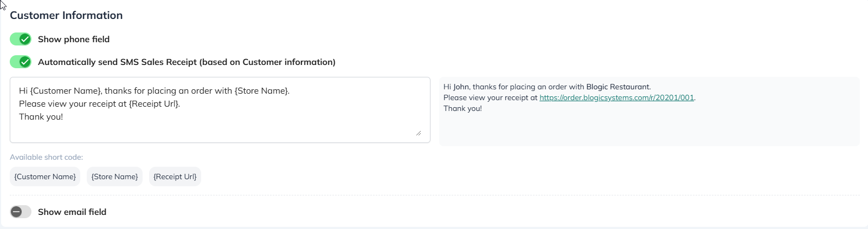Disable the automatic SMS Sales Receipt switch
This screenshot has width=868, height=229.
pos(21,62)
